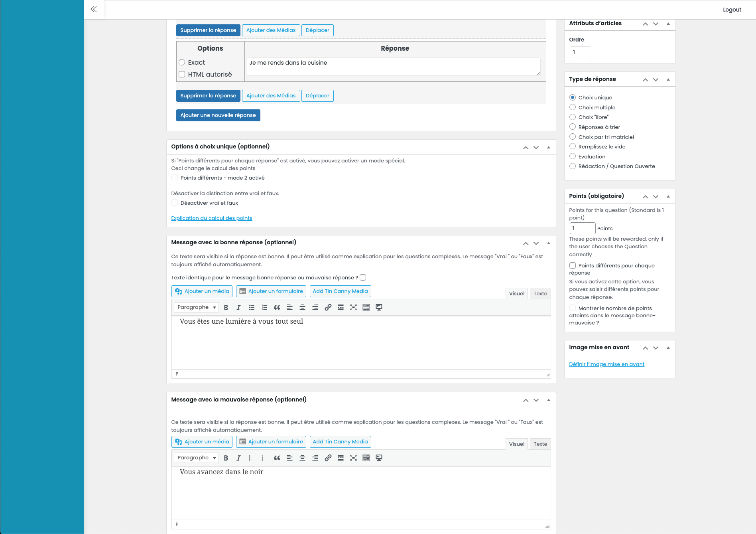
Task: Toggle fullscreen icon in mauvaise réponse editor
Action: (353, 458)
